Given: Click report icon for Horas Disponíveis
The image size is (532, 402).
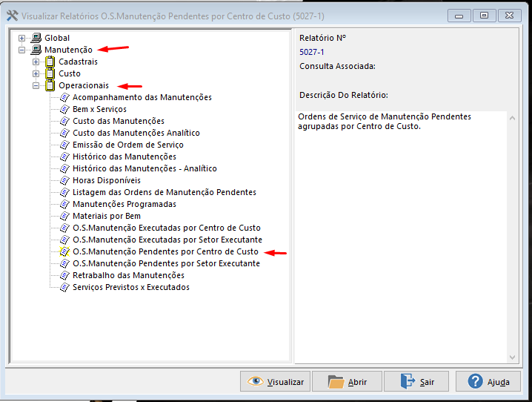Looking at the screenshot, I should click(x=64, y=181).
